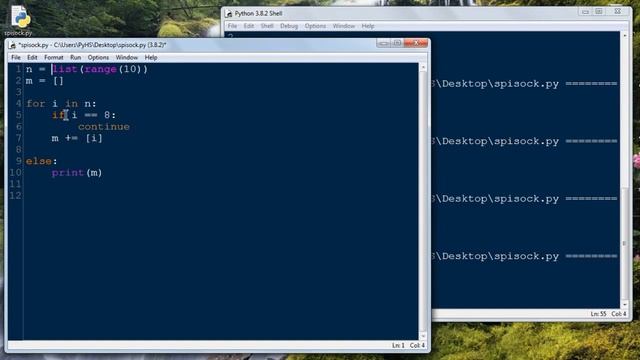Open Help menu in spisock.py editor

point(151,58)
